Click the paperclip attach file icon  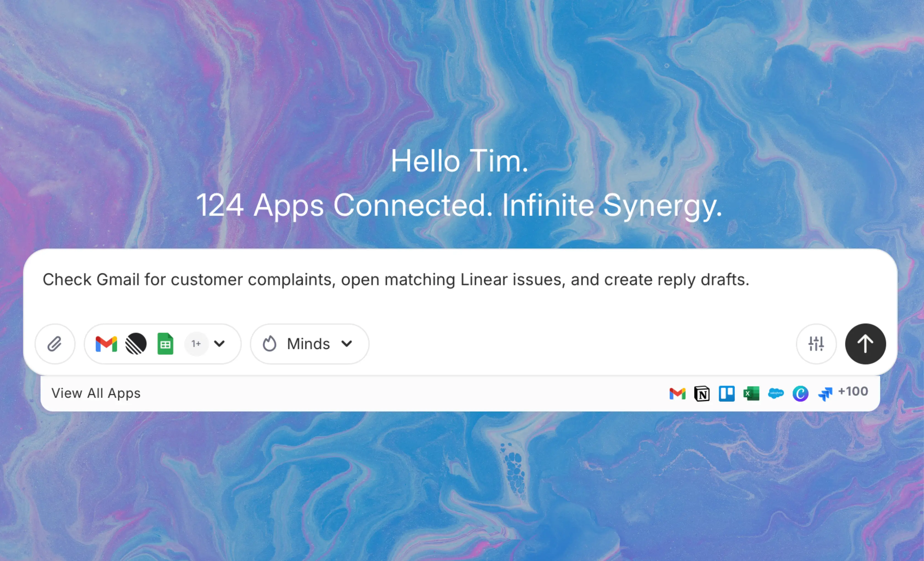click(55, 344)
